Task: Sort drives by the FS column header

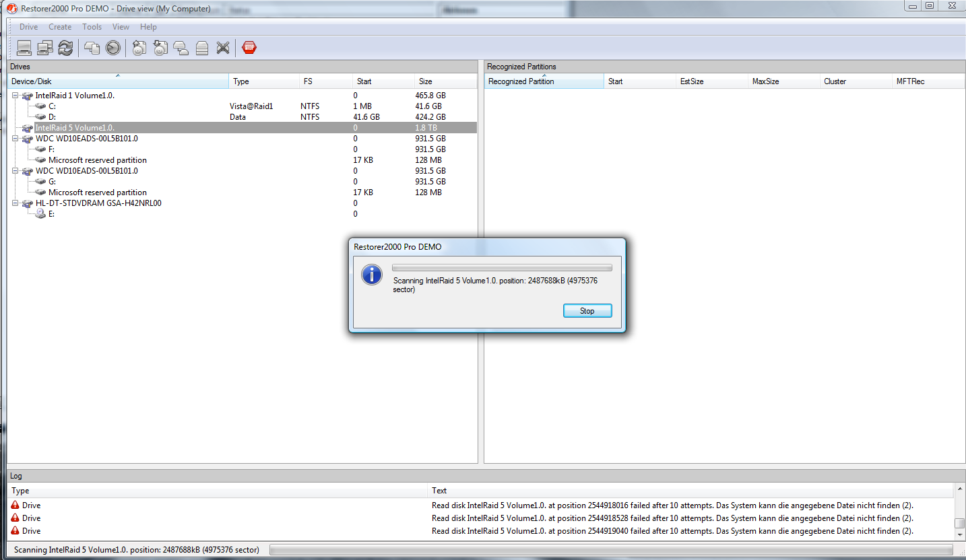Action: (x=326, y=81)
